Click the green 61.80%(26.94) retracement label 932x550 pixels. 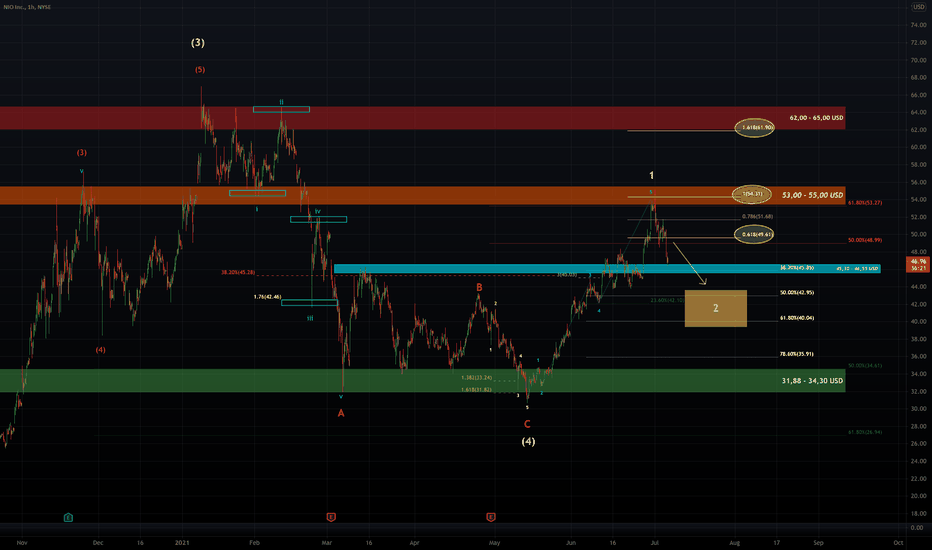pyautogui.click(x=865, y=432)
